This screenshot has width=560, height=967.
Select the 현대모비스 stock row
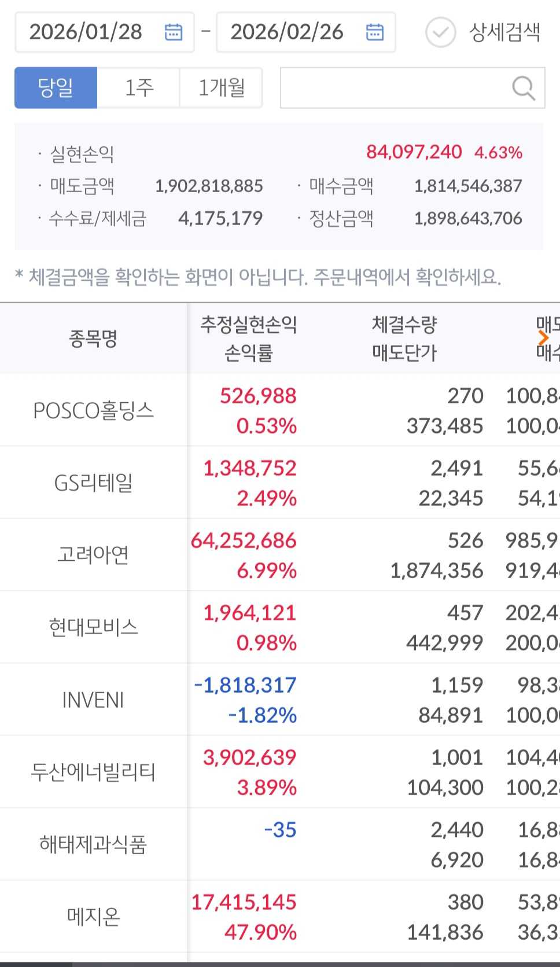click(x=93, y=627)
